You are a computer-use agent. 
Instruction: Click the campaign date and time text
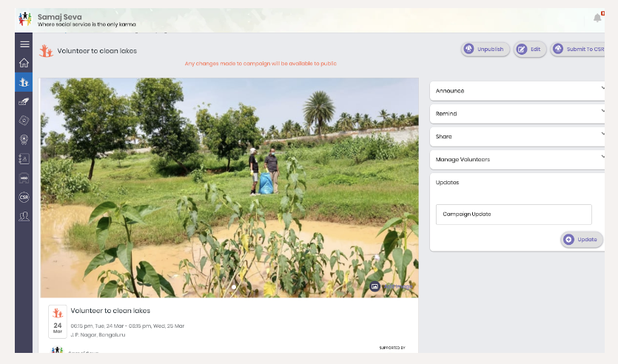coord(127,326)
